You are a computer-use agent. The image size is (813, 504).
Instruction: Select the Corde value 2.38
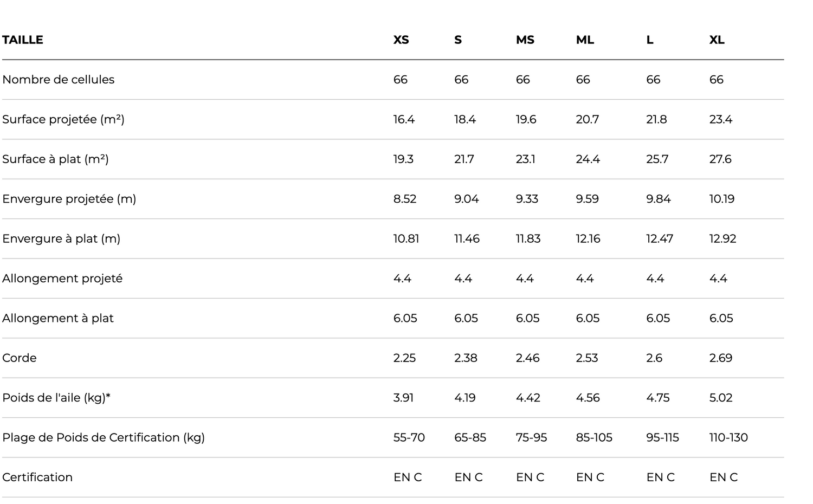point(466,358)
